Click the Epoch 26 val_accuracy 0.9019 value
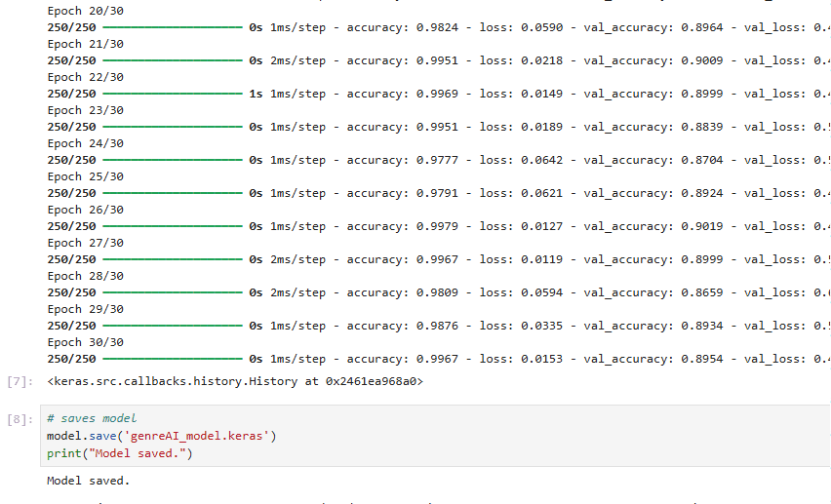Viewport: 831px width, 504px height. click(x=701, y=226)
